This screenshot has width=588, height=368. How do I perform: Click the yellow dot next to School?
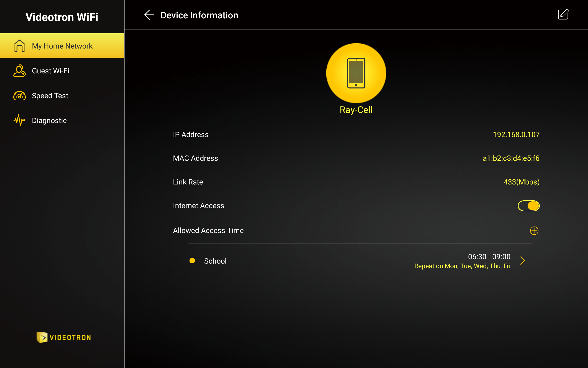[192, 261]
